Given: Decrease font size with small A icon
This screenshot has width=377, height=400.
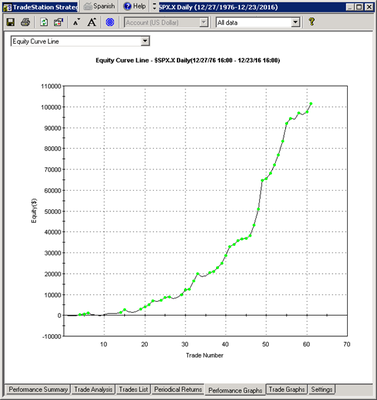Looking at the screenshot, I should [76, 23].
